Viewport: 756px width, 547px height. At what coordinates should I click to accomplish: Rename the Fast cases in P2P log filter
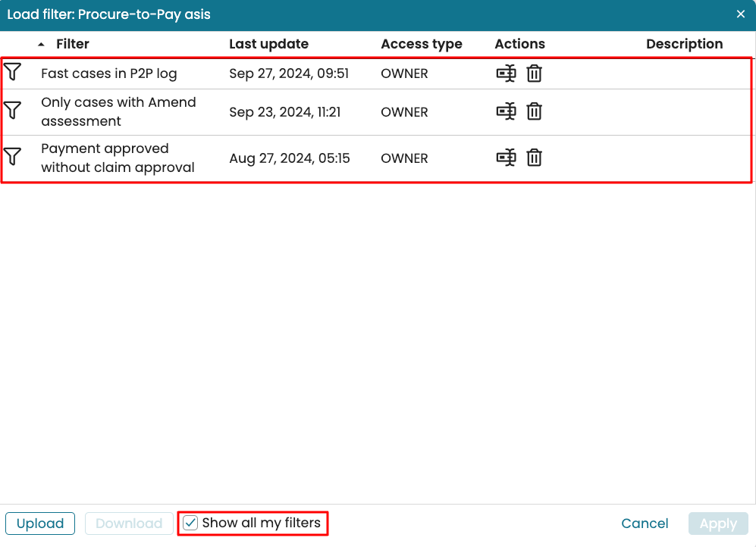506,73
